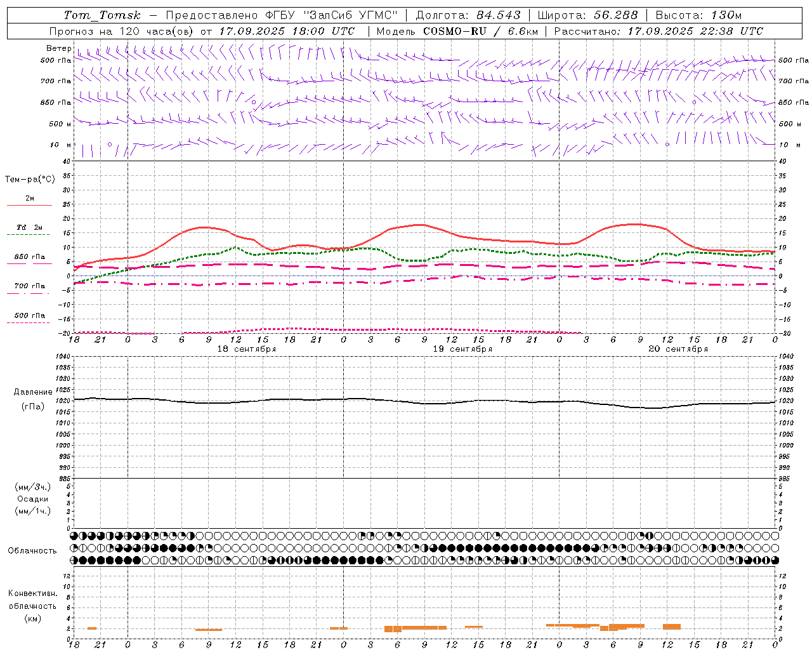Viewport: 812px width, 650px height.
Task: Click the "500 м" wind level label on left
Action: 60,124
